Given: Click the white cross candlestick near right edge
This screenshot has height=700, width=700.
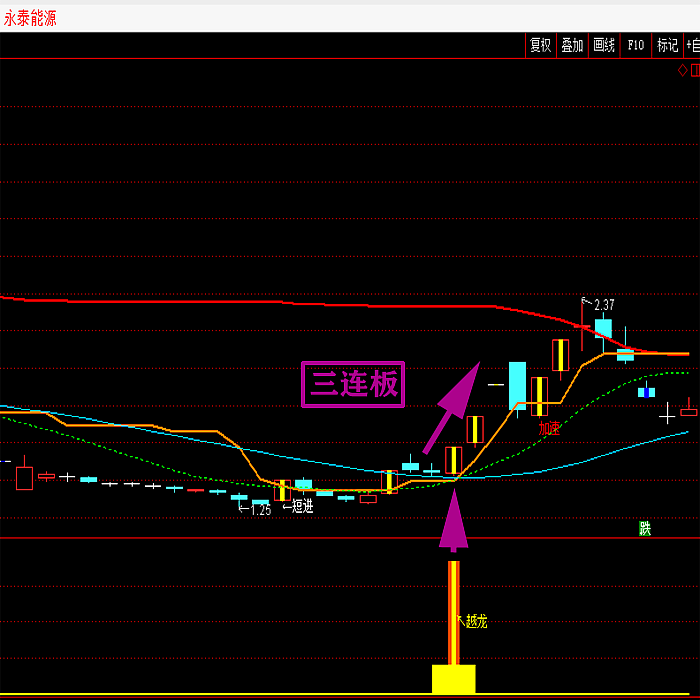Looking at the screenshot, I should pos(667,412).
